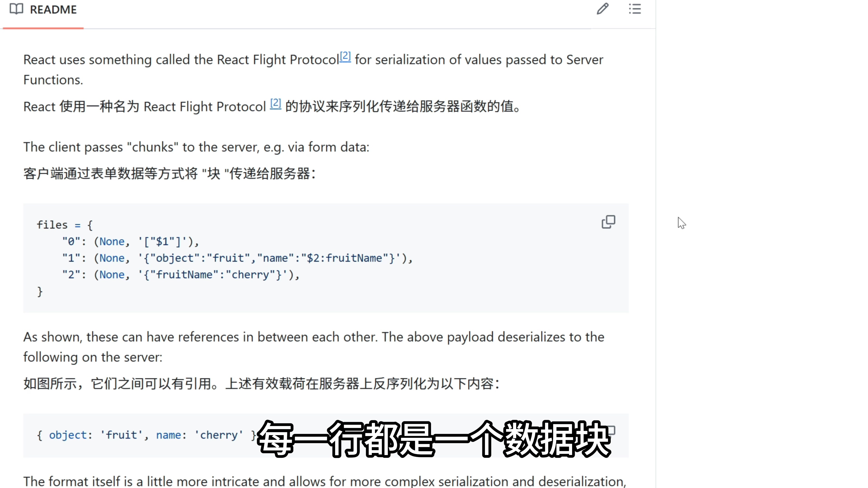Click the '每一行都是一个数据块' subtitle text

click(434, 439)
